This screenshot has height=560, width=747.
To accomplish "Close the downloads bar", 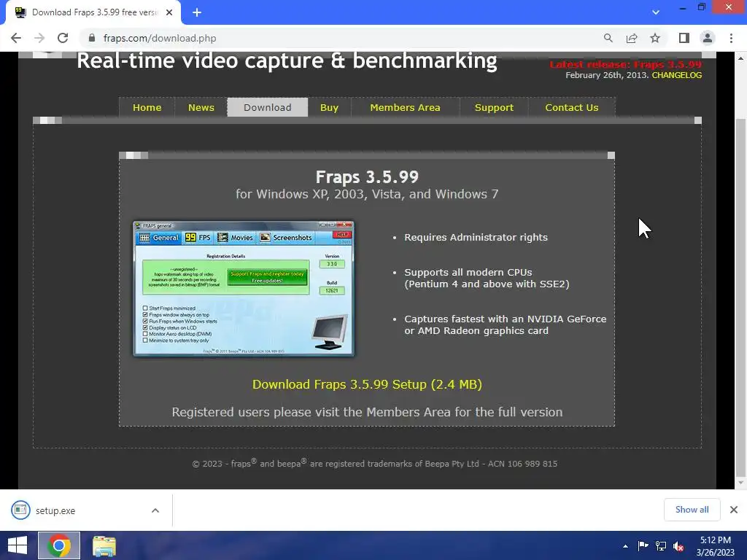I will [x=734, y=510].
